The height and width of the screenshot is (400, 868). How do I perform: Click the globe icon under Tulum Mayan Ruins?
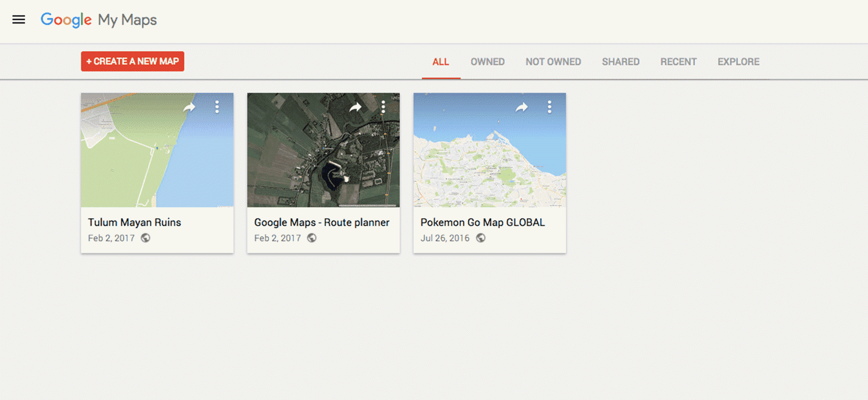(x=145, y=238)
